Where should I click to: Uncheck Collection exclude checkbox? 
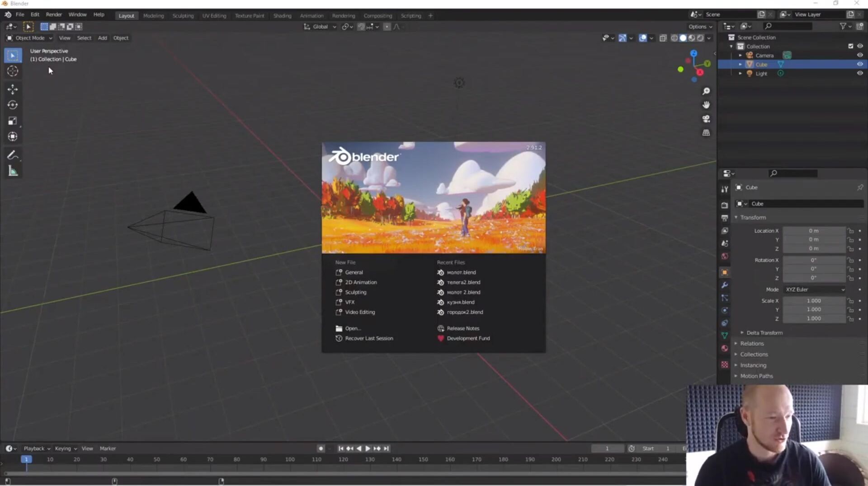click(x=850, y=46)
